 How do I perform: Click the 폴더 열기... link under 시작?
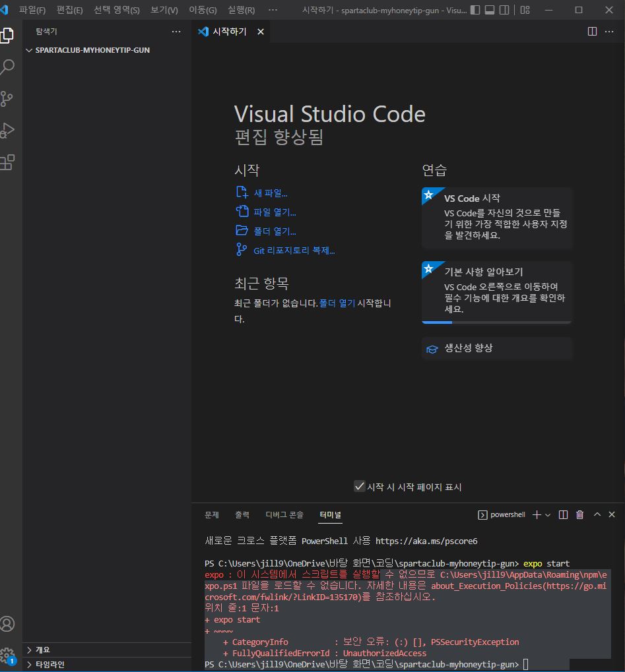coord(275,231)
